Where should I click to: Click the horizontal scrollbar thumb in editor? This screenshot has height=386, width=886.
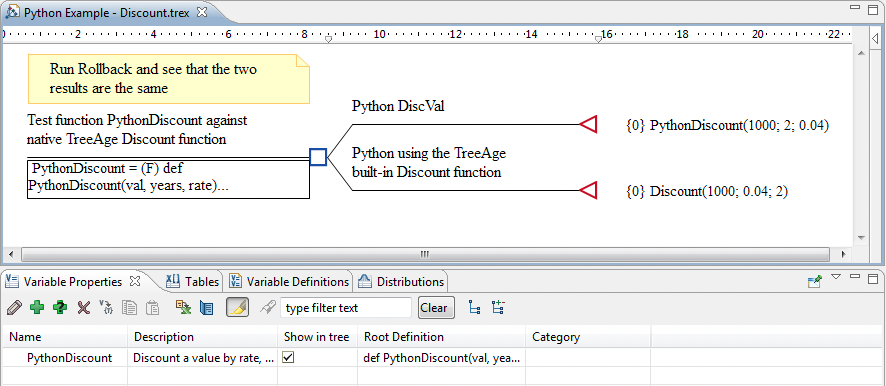tap(425, 254)
